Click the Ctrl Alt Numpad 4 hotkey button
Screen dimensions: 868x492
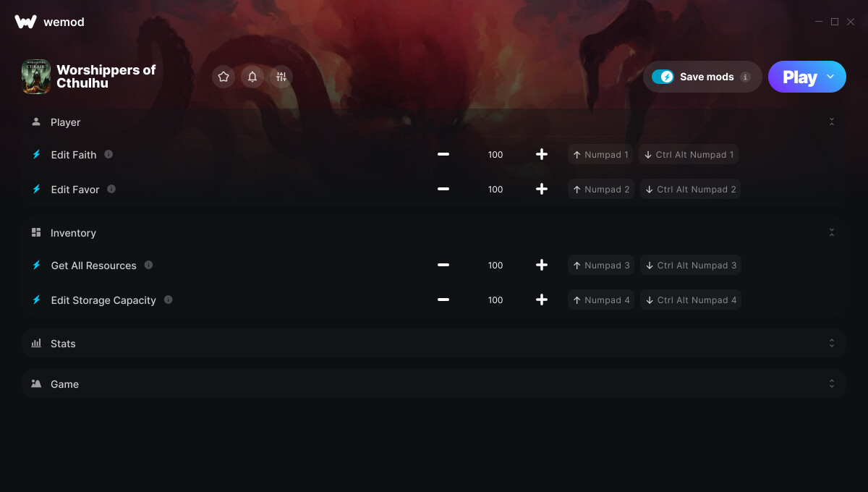coord(690,300)
